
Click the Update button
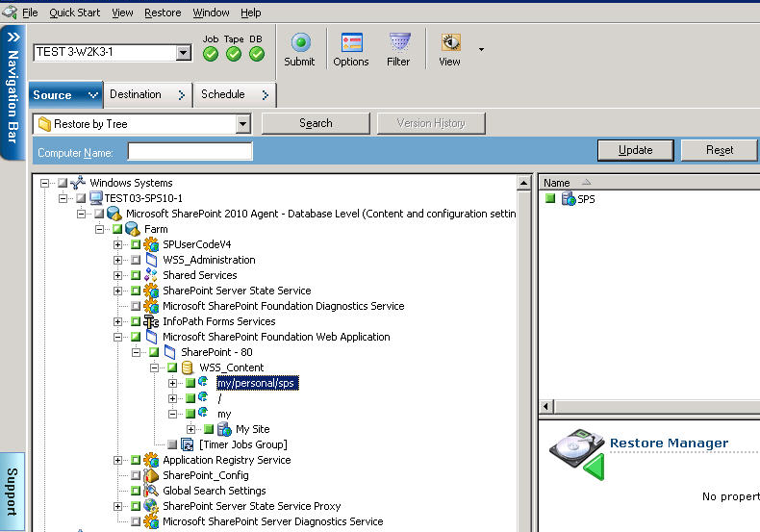[x=635, y=150]
